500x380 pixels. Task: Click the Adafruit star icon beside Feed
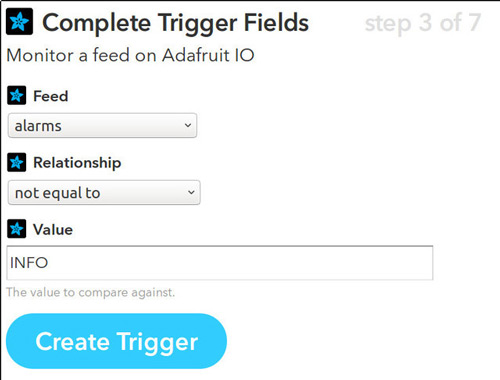coord(17,96)
